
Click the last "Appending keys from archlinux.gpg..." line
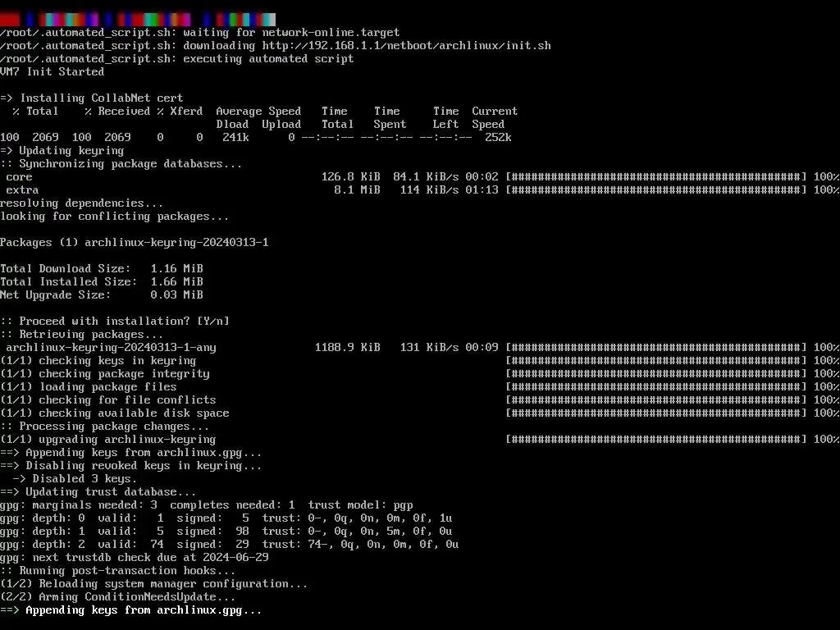tap(131, 610)
